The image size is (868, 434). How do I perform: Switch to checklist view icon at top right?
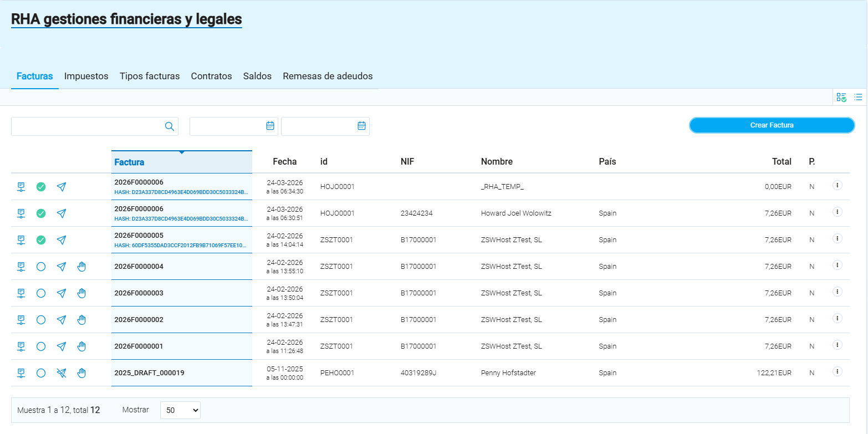pos(841,98)
